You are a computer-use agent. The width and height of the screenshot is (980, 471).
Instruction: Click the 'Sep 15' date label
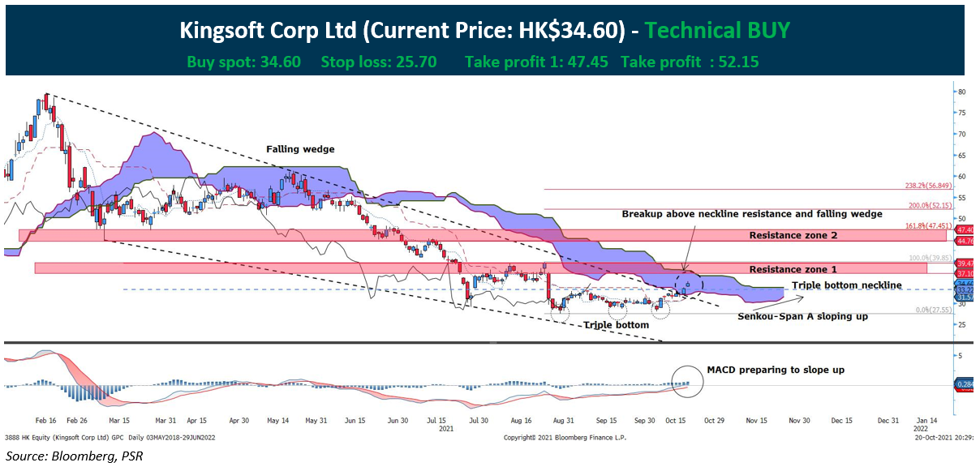point(607,422)
